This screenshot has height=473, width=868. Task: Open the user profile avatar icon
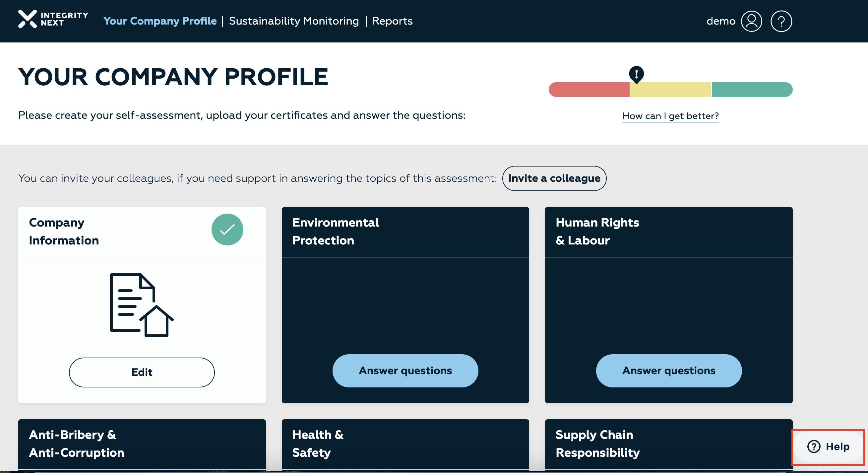tap(751, 21)
